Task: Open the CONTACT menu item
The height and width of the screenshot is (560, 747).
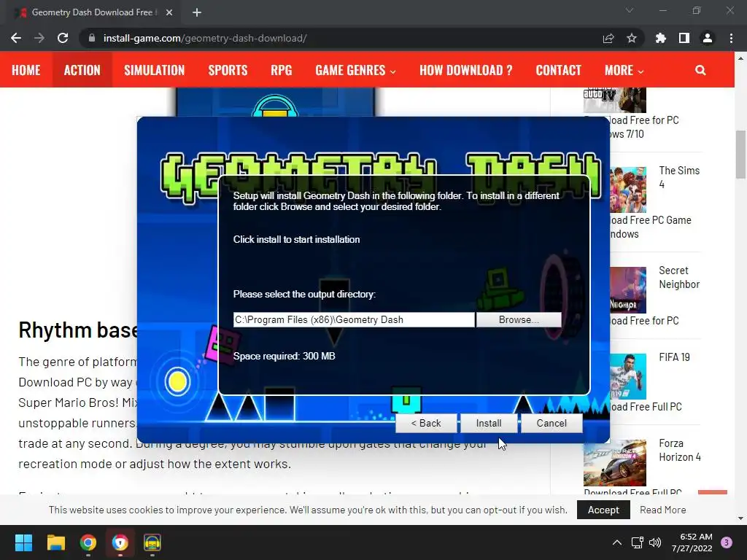Action: click(x=558, y=70)
